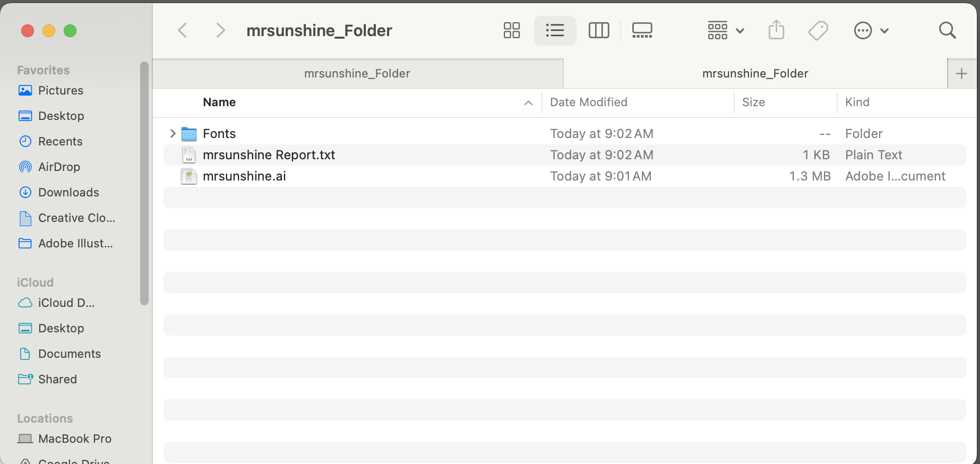Screen dimensions: 980x464
Task: Click the Share toolbar button
Action: (x=776, y=30)
